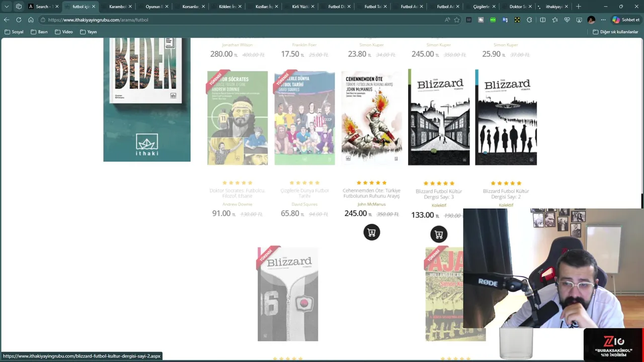Open the workspaces icon beside tabs

[x=19, y=7]
